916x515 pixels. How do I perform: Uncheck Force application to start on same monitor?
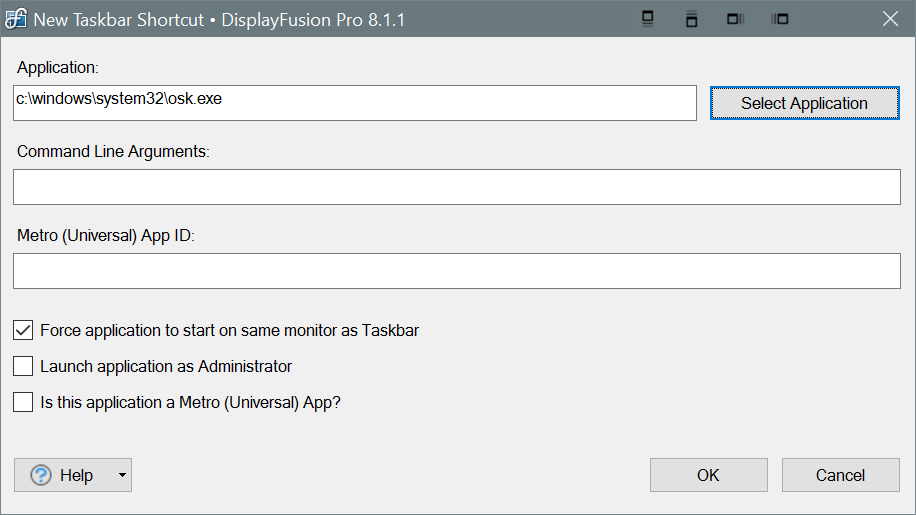[23, 330]
